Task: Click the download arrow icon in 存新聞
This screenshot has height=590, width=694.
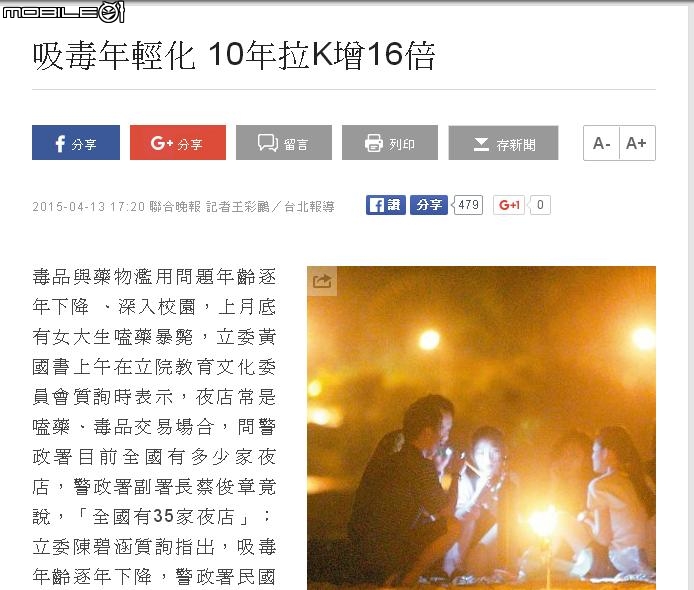Action: click(481, 144)
